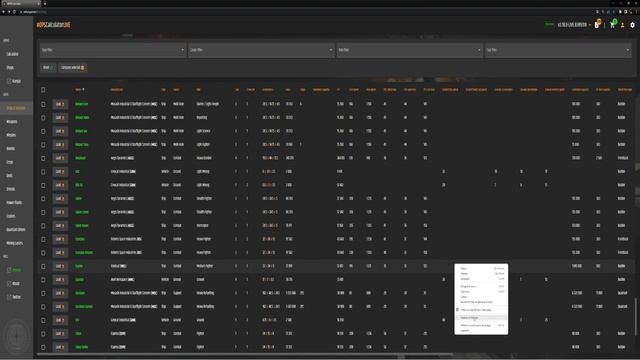Tick the checkbox for Starfarer

[x=43, y=293]
